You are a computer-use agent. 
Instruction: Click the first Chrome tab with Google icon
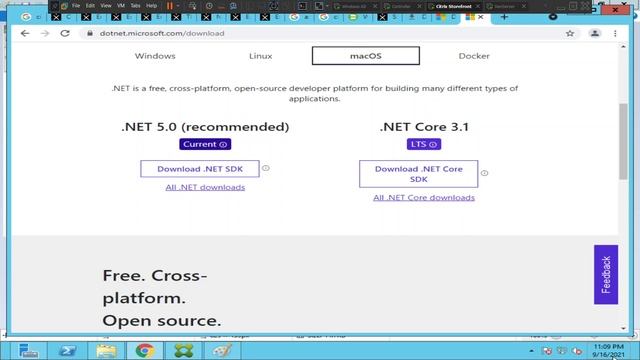(26, 17)
